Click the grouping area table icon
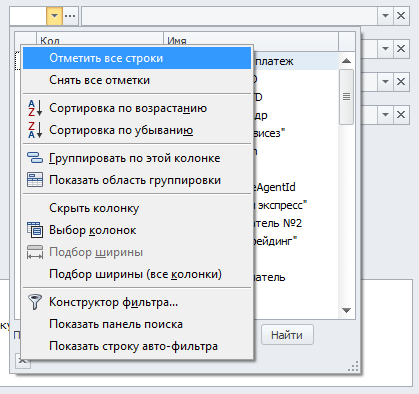419x394 pixels. point(35,180)
